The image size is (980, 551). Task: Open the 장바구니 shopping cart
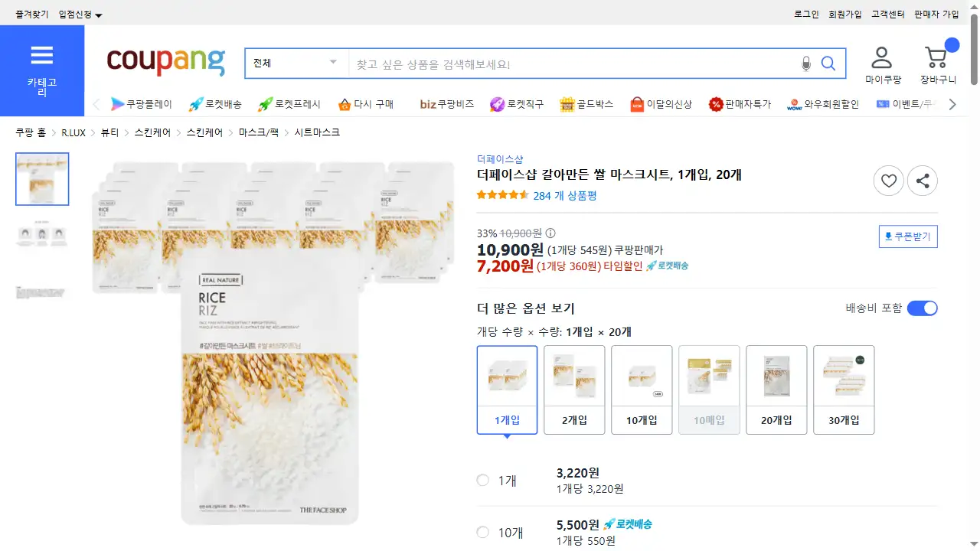tap(938, 64)
